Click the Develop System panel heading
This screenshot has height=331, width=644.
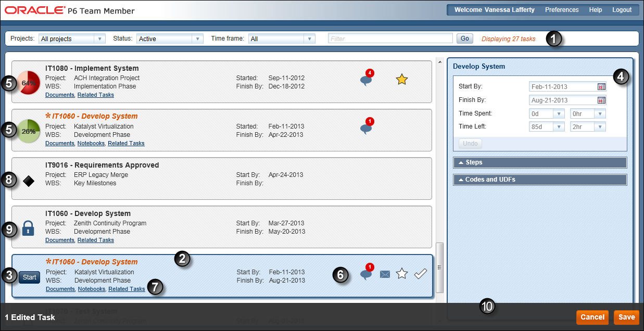point(479,67)
